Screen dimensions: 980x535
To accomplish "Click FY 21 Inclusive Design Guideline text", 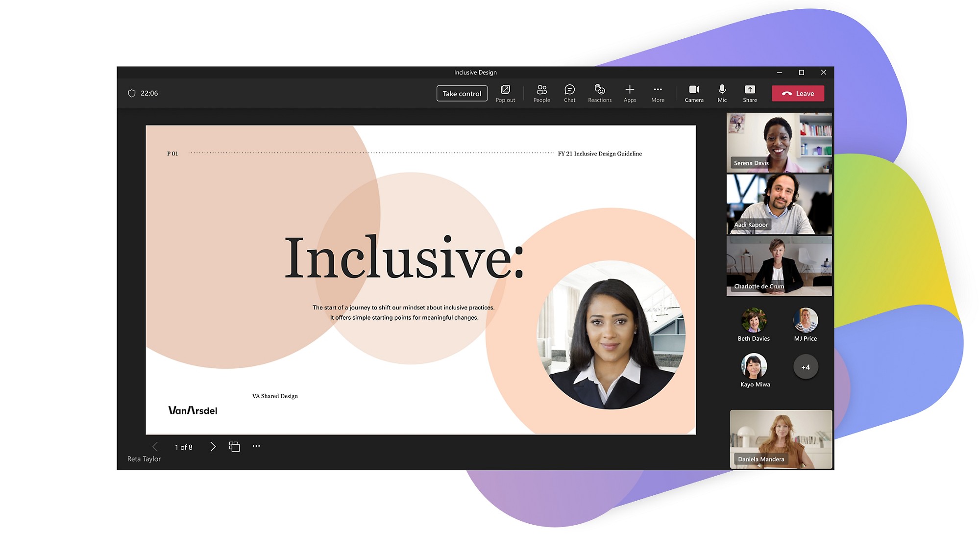I will [600, 153].
